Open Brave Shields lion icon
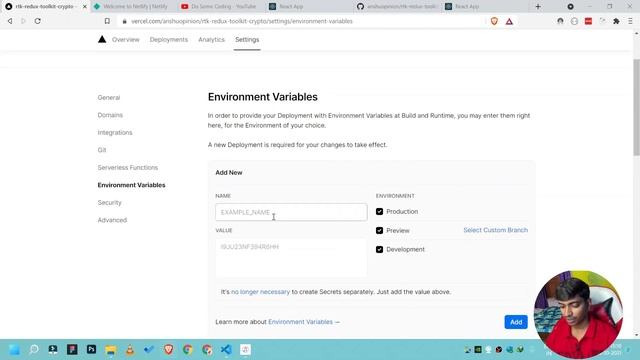 point(494,21)
